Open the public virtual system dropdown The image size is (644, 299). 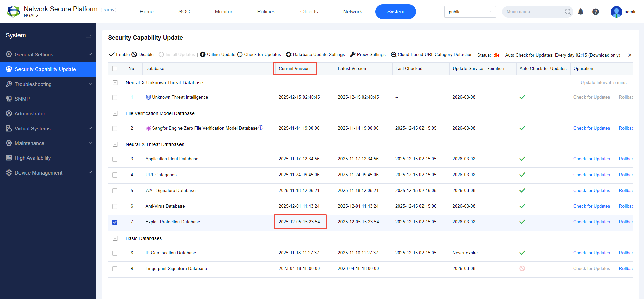[x=470, y=12]
